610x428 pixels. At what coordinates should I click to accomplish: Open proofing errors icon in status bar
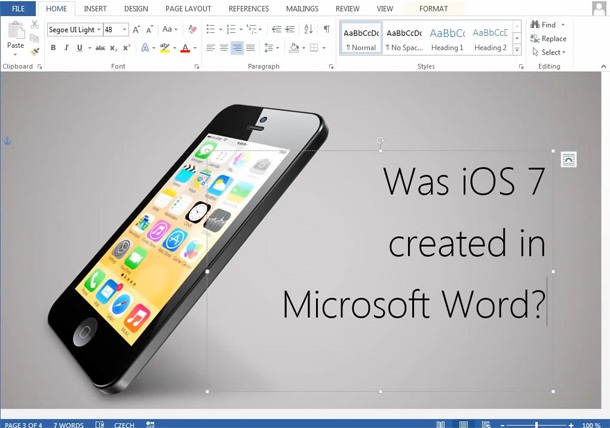click(100, 424)
